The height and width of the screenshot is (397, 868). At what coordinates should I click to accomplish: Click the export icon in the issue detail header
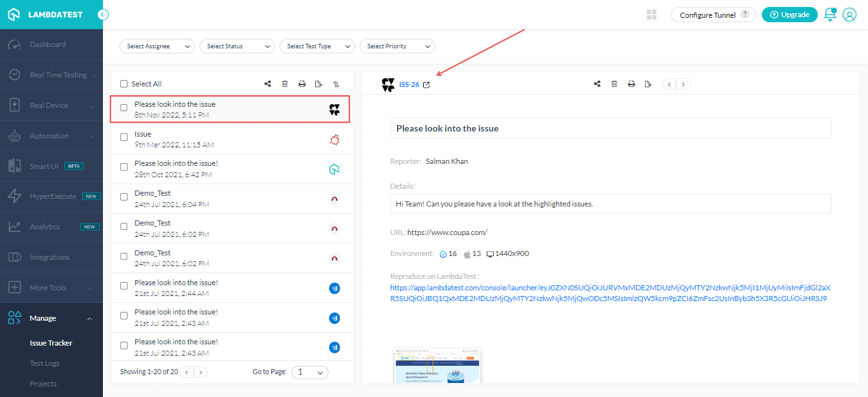tap(648, 84)
